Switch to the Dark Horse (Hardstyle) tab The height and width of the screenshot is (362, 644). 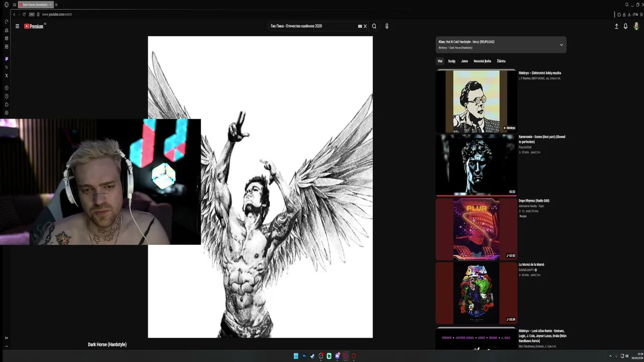[x=35, y=5]
